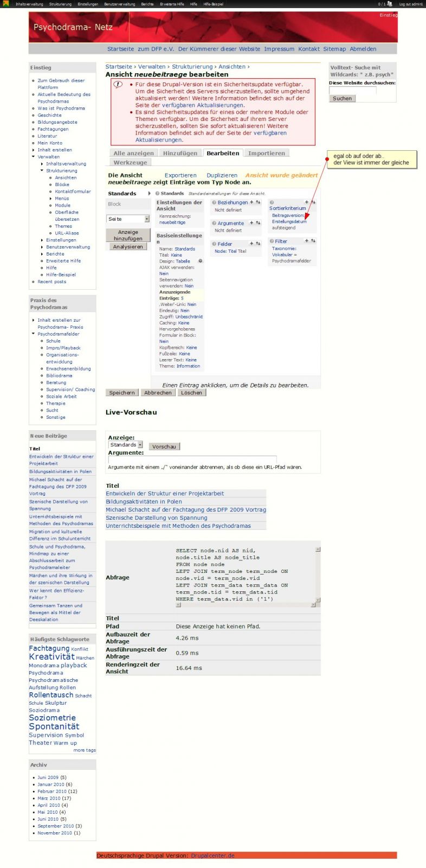
Task: Add a new field in Felder section
Action: point(251,244)
